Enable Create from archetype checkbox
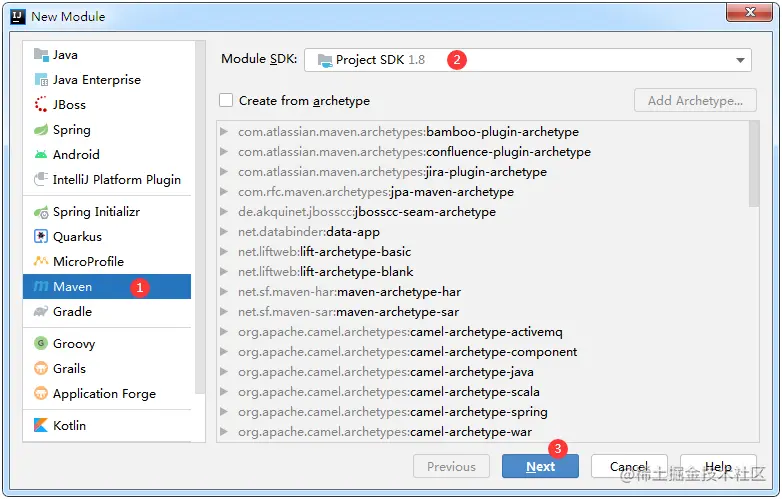 226,100
